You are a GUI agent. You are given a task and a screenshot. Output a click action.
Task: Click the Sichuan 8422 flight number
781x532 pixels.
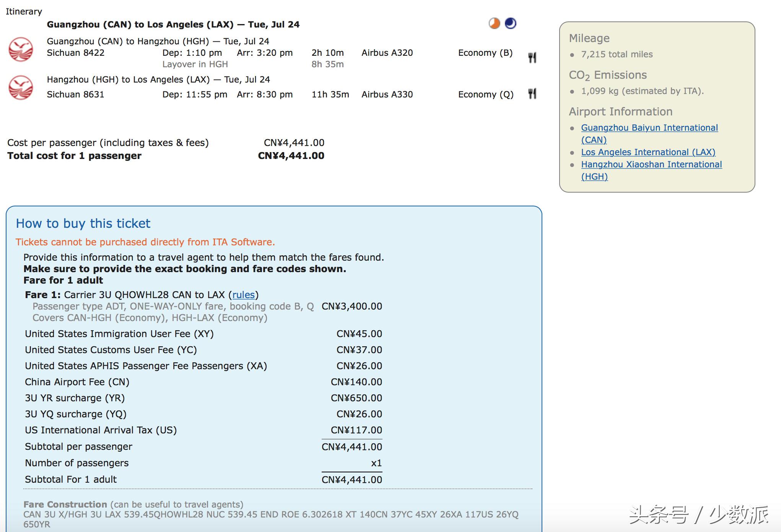click(x=75, y=53)
